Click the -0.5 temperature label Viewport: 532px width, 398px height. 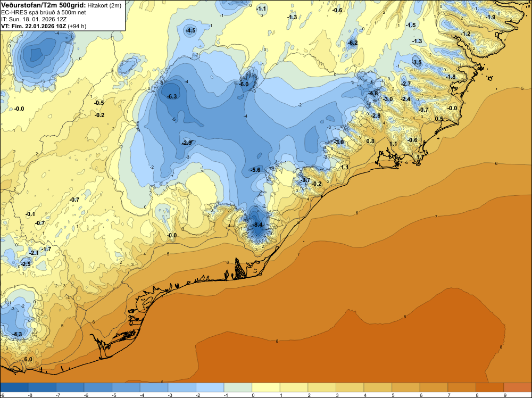click(x=99, y=103)
